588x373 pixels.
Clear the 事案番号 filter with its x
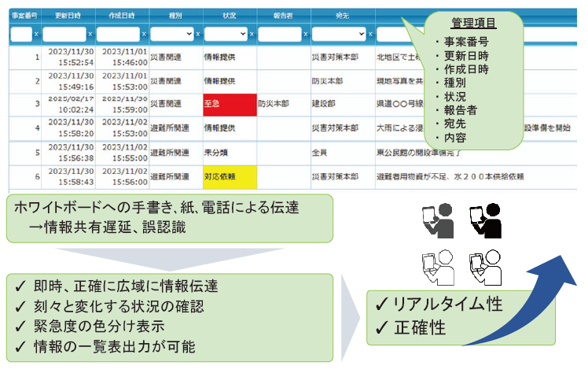pyautogui.click(x=36, y=35)
